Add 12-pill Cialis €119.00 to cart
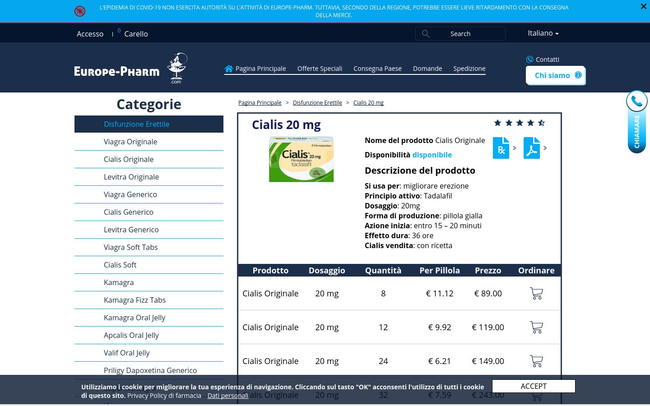The width and height of the screenshot is (650, 406). tap(536, 327)
